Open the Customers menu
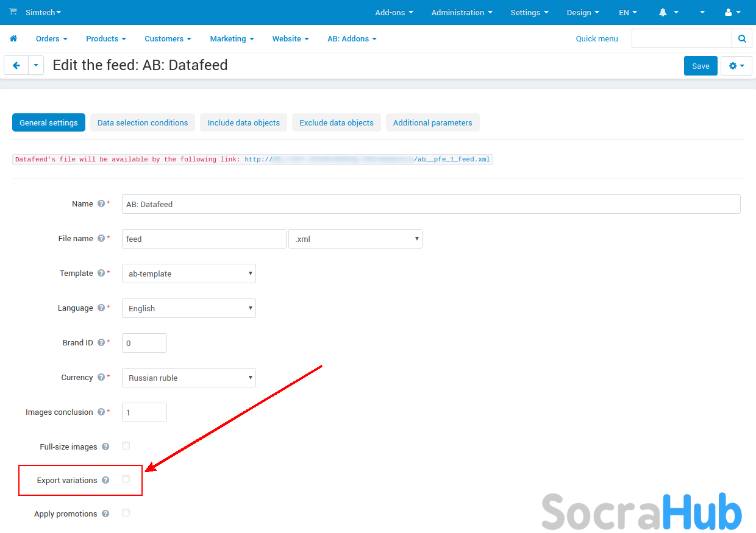This screenshot has width=756, height=533. (x=168, y=38)
